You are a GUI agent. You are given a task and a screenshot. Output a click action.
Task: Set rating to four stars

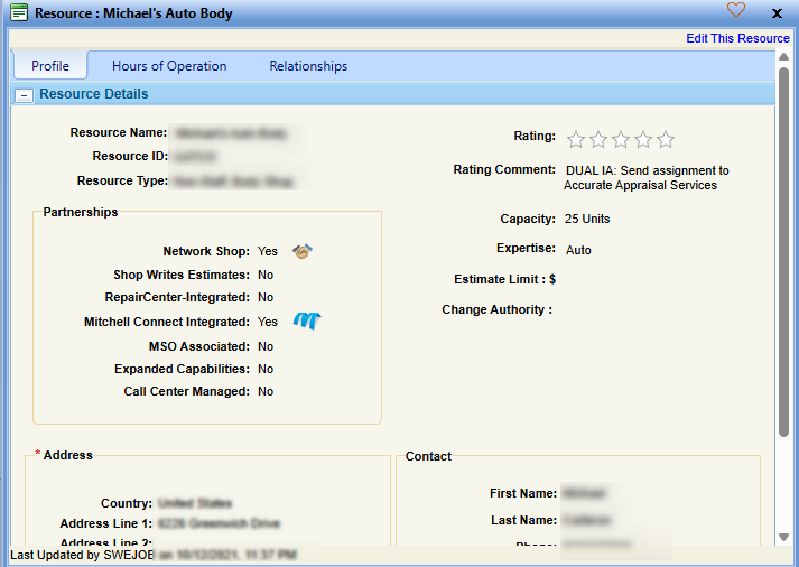643,140
